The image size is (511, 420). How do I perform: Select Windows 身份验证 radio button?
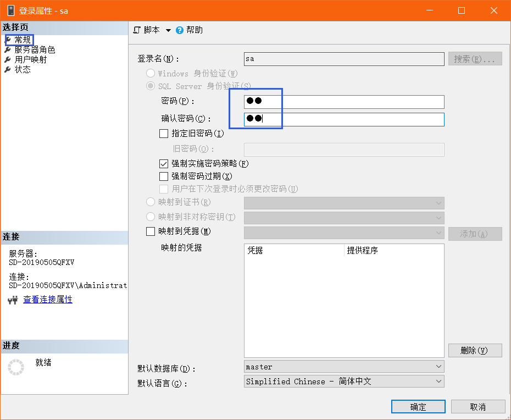150,73
